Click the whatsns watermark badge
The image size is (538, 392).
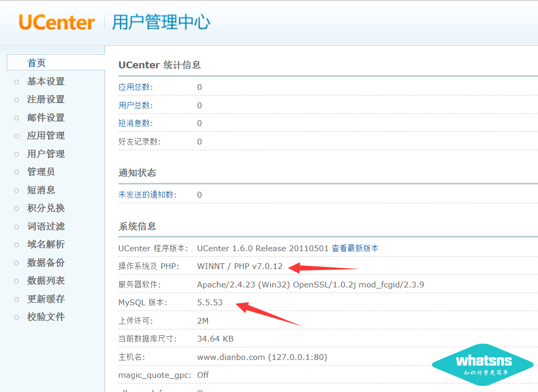482,364
